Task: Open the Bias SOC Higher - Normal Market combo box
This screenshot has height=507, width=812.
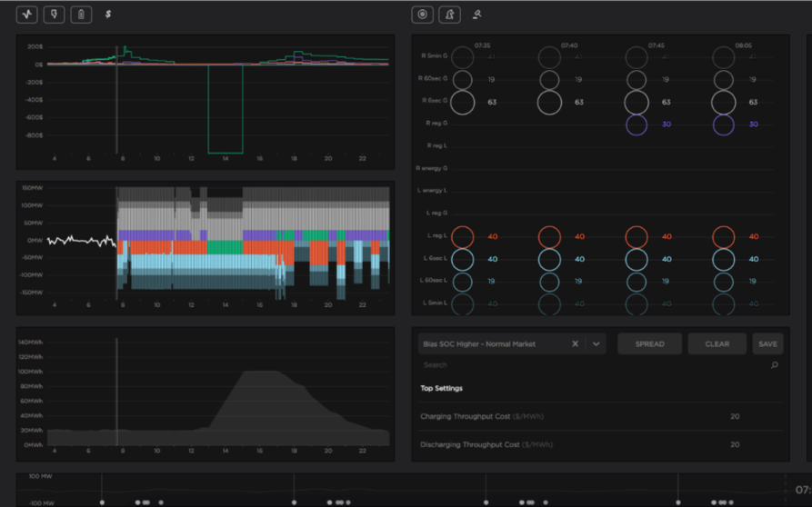Action: point(512,344)
